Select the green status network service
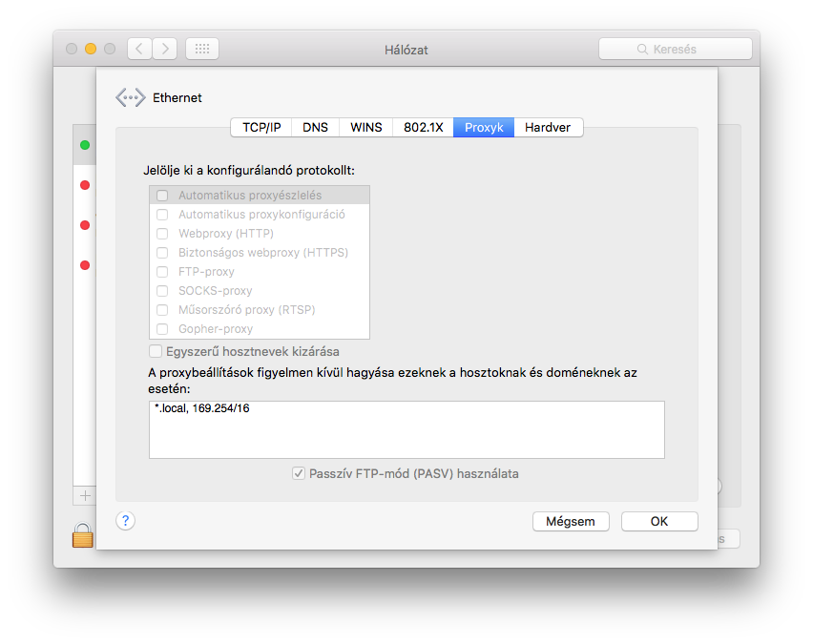This screenshot has width=813, height=644. (x=85, y=145)
